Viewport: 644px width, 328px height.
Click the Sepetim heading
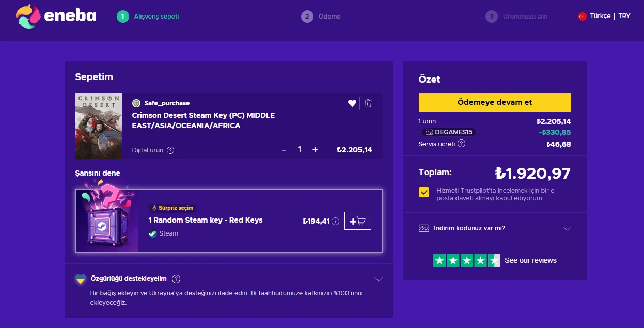coord(94,77)
